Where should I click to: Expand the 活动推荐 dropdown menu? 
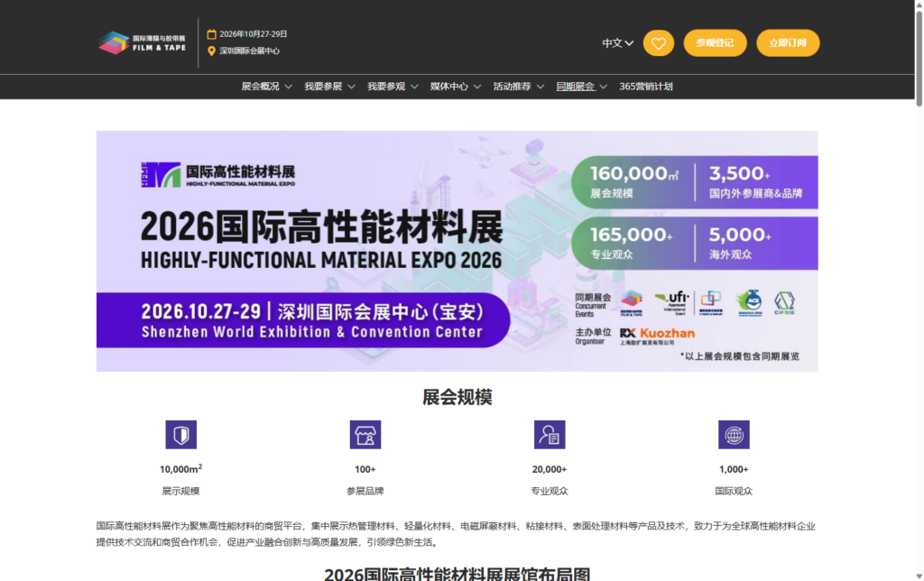(x=514, y=86)
